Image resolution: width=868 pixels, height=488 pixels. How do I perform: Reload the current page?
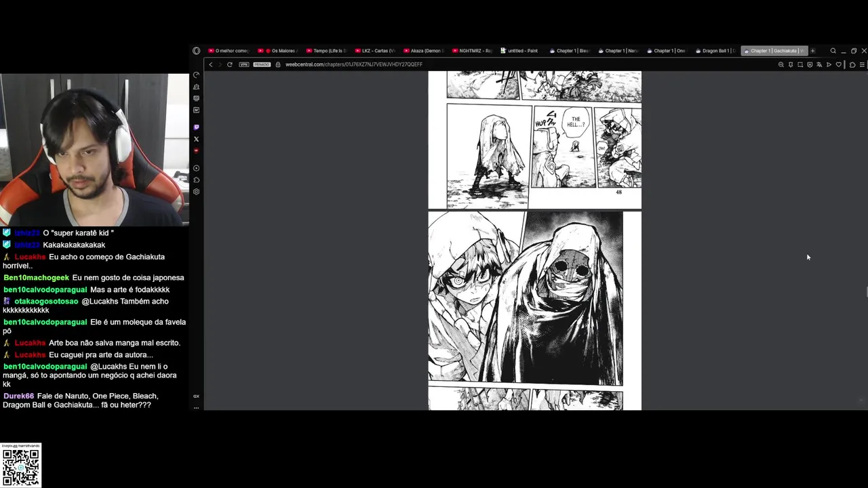[230, 64]
